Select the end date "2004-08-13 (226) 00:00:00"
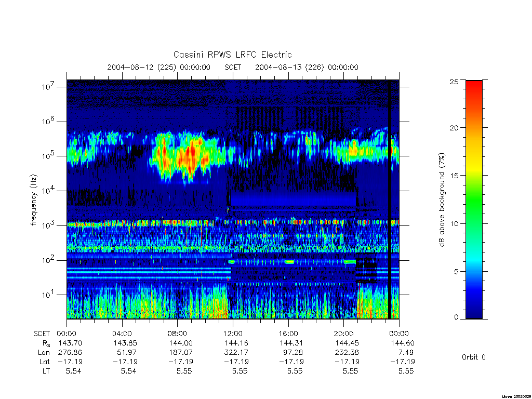532x399 pixels. [307, 67]
